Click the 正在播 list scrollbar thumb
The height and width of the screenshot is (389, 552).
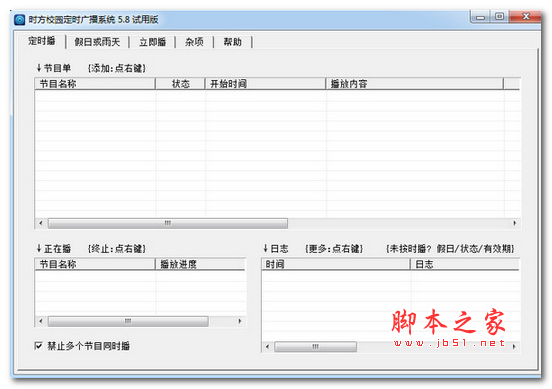128,321
